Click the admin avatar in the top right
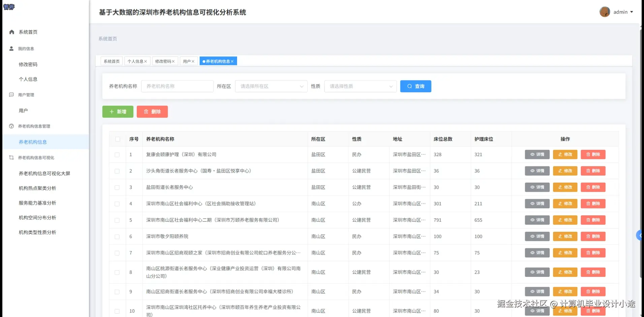This screenshot has width=644, height=317. (x=605, y=11)
